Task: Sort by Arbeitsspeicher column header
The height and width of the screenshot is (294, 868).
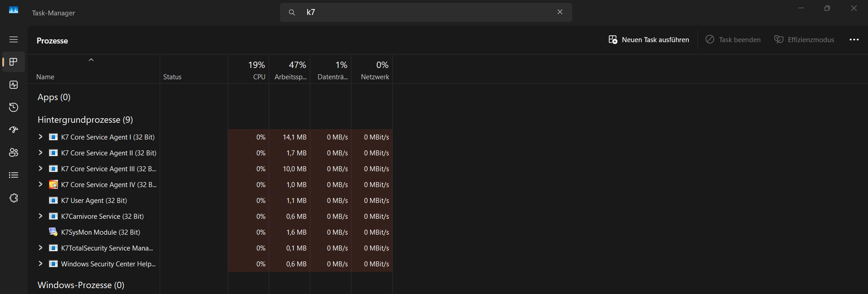Action: tap(289, 70)
